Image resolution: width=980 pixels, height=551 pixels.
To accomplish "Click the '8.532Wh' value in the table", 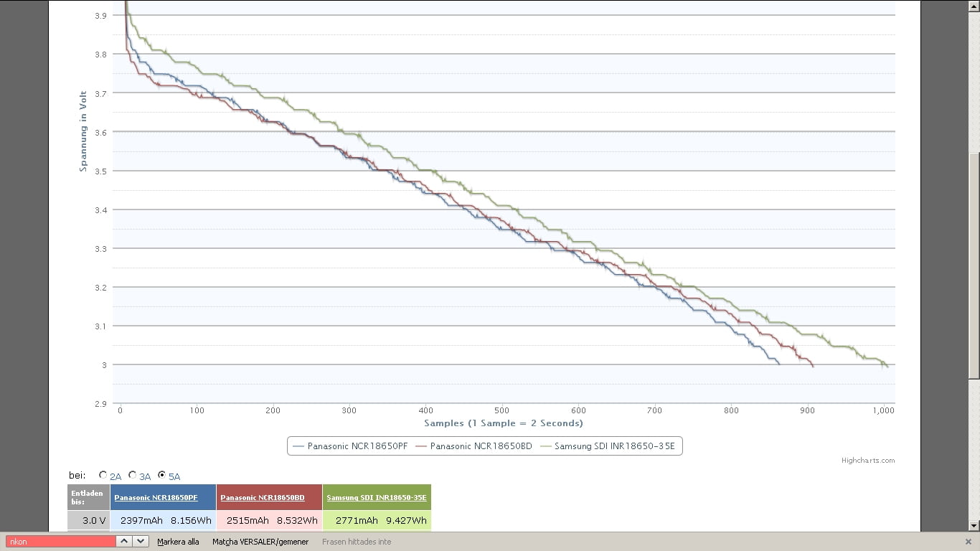I will 297,521.
